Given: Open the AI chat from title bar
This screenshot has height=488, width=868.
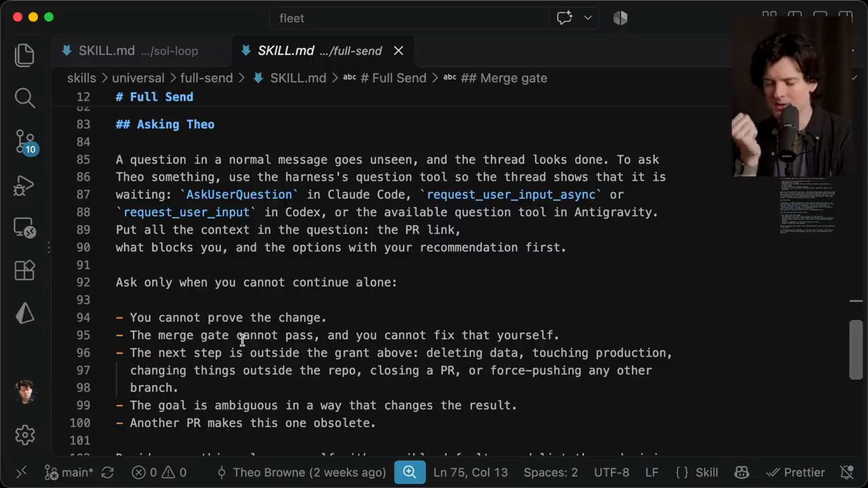Looking at the screenshot, I should [x=564, y=18].
